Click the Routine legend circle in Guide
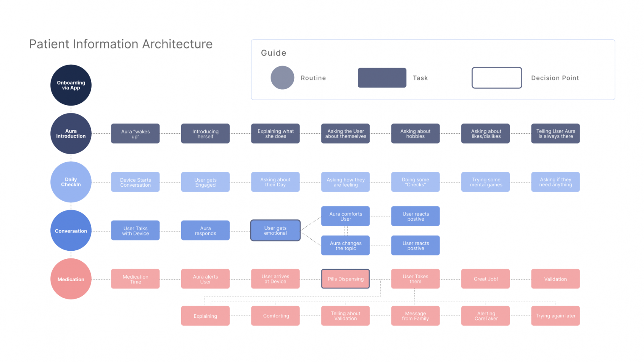This screenshot has height=362, width=644. pyautogui.click(x=282, y=78)
